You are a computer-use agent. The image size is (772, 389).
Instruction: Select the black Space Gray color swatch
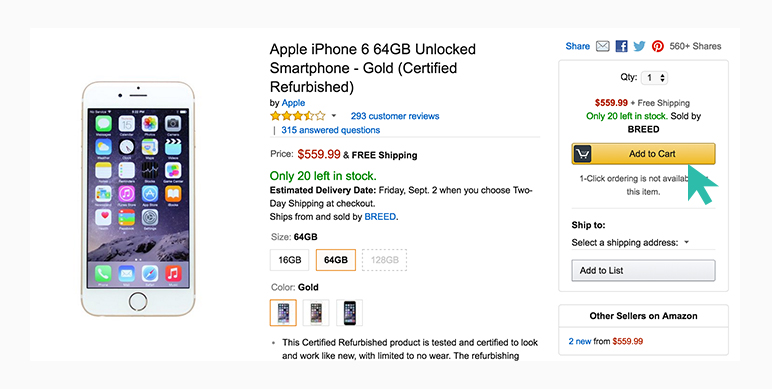tap(350, 313)
